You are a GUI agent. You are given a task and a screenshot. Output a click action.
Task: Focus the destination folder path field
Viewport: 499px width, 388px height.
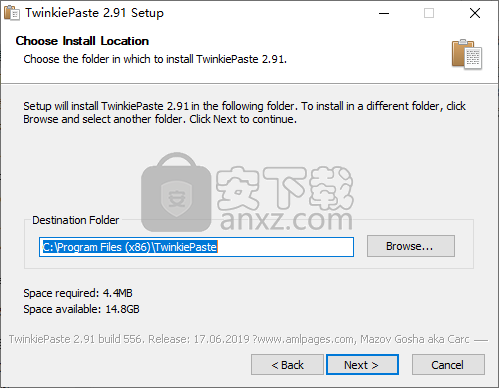pyautogui.click(x=196, y=247)
